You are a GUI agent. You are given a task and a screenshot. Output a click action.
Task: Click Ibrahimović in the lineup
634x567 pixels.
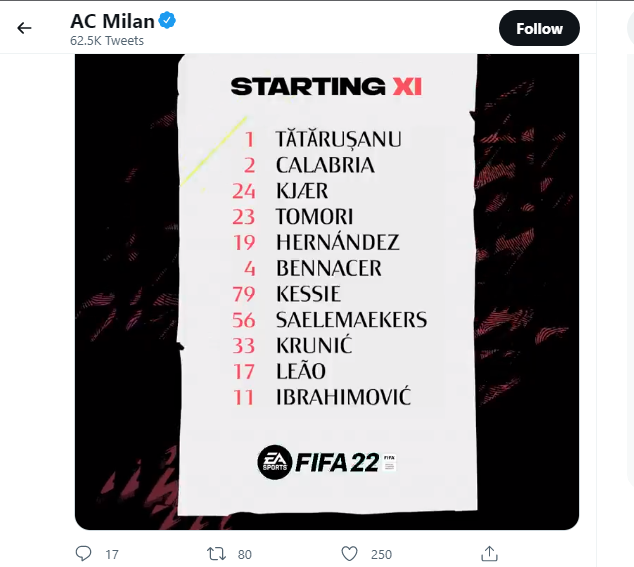[343, 397]
